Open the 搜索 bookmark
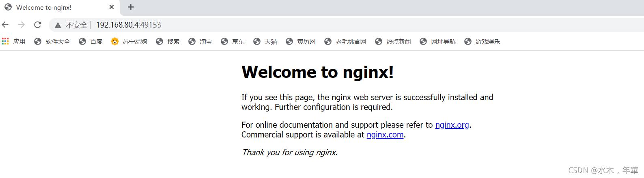 click(x=168, y=41)
